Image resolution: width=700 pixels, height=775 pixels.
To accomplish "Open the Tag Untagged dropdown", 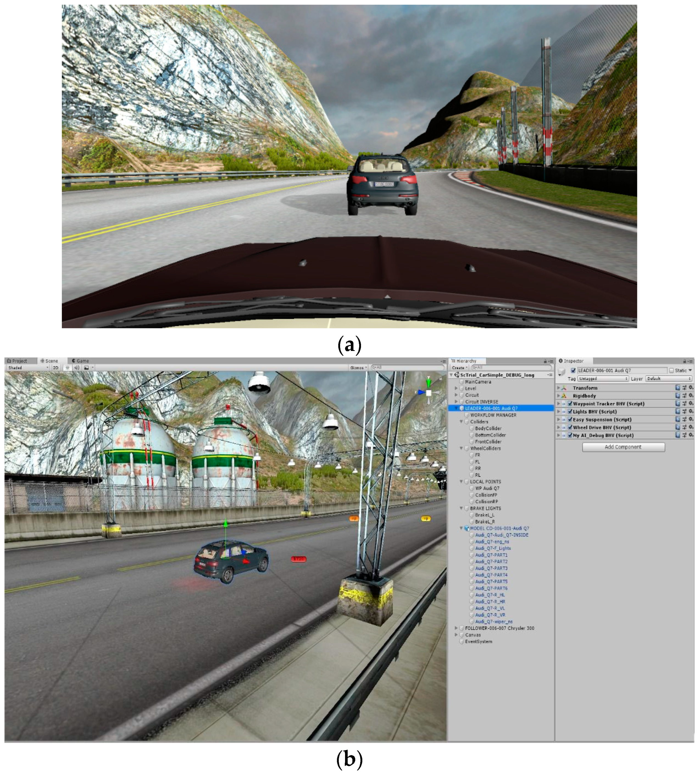I will (602, 379).
